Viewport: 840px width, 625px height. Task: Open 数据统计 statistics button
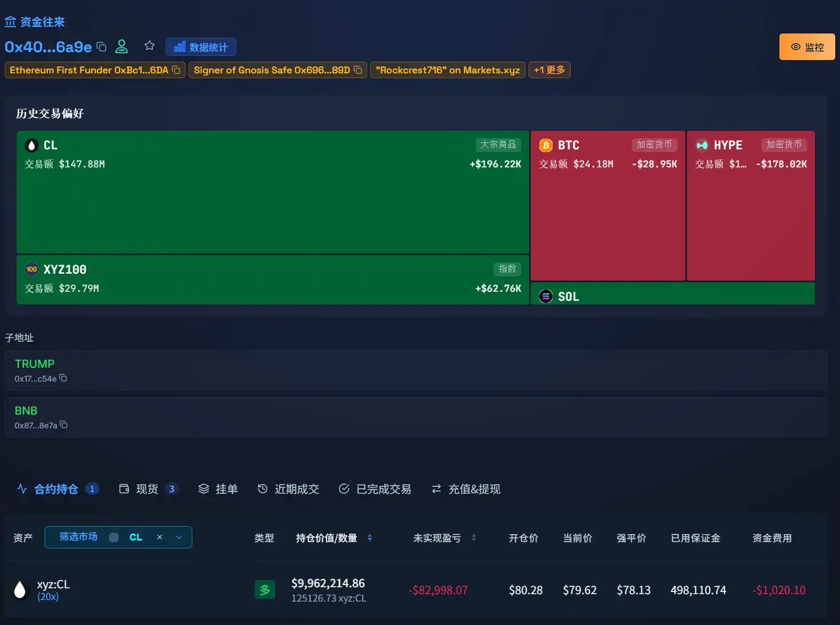[201, 47]
